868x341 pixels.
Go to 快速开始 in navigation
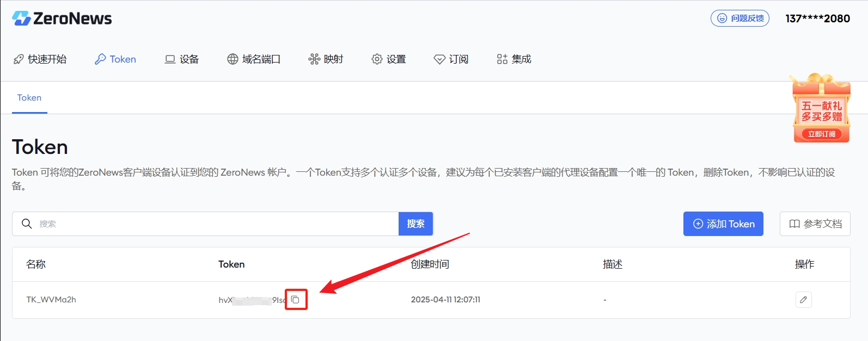coord(40,59)
